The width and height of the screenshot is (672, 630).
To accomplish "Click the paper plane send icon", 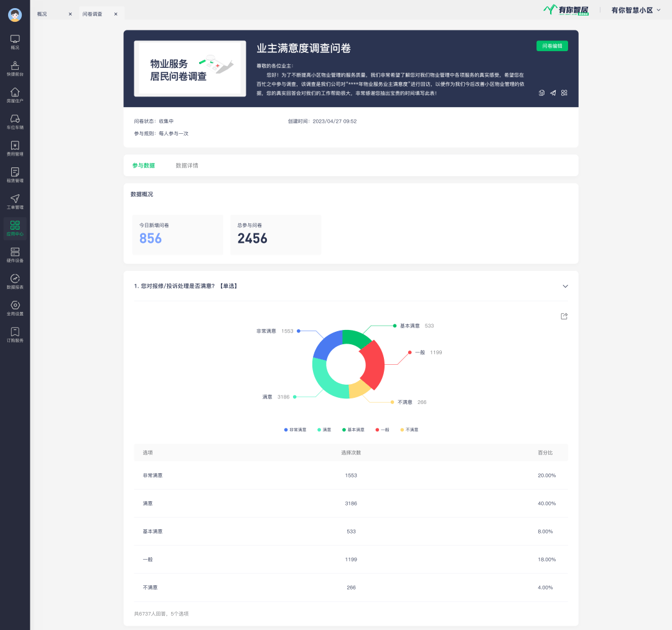I will [553, 93].
